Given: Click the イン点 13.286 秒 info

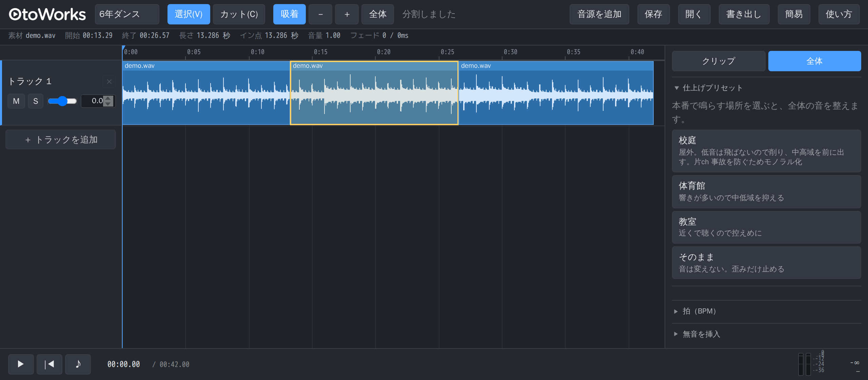Looking at the screenshot, I should tap(269, 35).
